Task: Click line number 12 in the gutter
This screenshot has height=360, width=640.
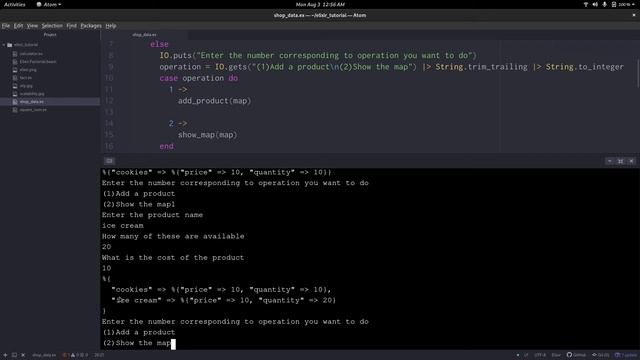Action: pos(109,101)
